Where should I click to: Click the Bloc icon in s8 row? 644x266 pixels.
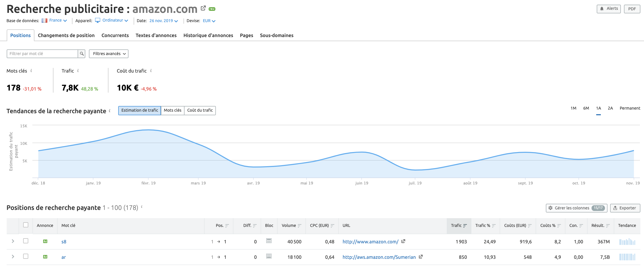(269, 241)
